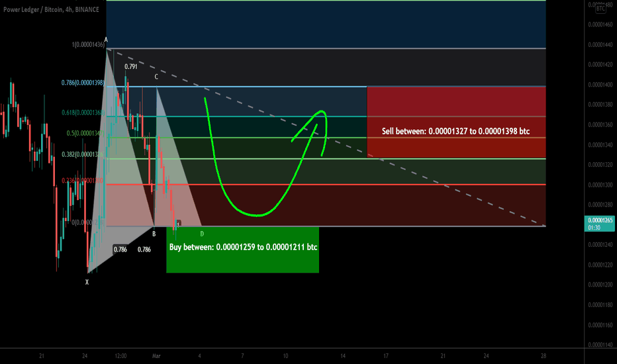
Task: Click price axis value 0.00001220
Action: [x=600, y=265]
